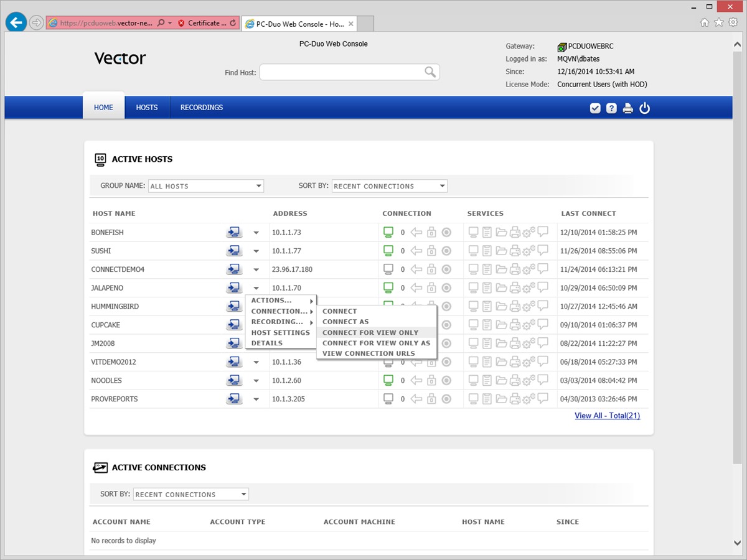The image size is (747, 560).
Task: Click the record circle icon for CONNECTDEMO4
Action: click(446, 269)
